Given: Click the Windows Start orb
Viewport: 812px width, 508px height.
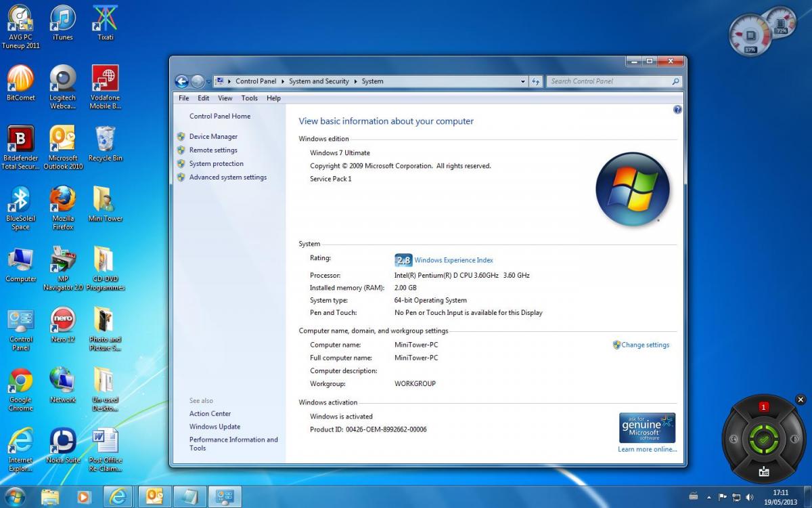Looking at the screenshot, I should pyautogui.click(x=14, y=496).
